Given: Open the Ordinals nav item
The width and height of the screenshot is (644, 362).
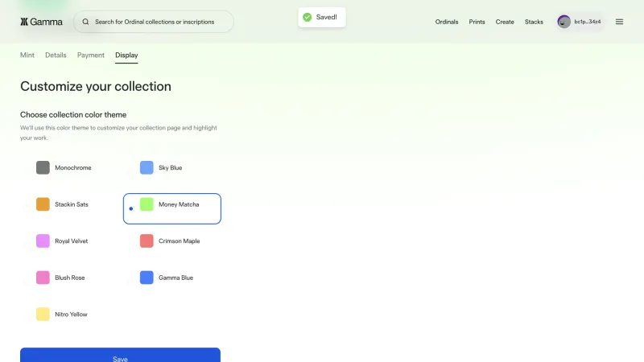Looking at the screenshot, I should [x=447, y=22].
